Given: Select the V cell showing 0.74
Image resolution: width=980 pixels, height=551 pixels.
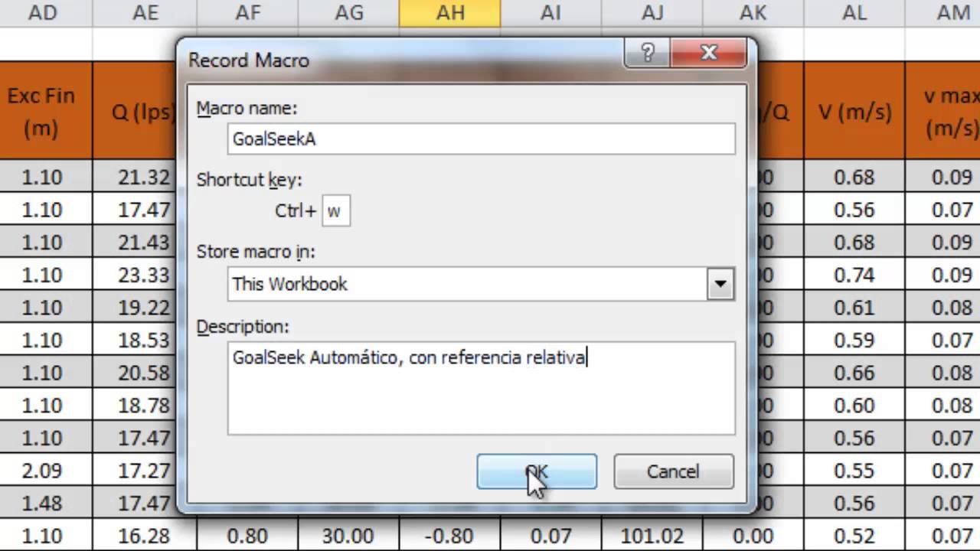Looking at the screenshot, I should [x=854, y=275].
